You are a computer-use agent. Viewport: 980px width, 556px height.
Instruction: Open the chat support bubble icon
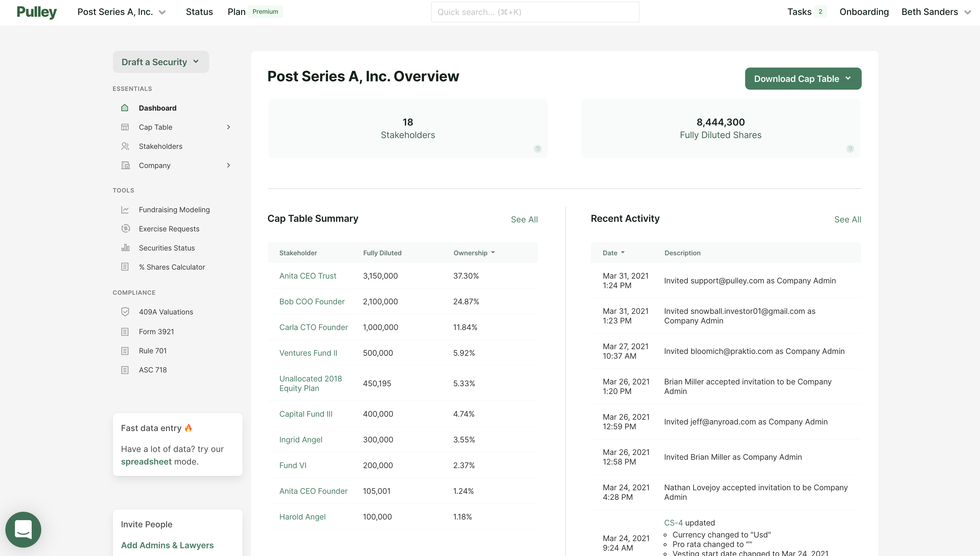[23, 529]
